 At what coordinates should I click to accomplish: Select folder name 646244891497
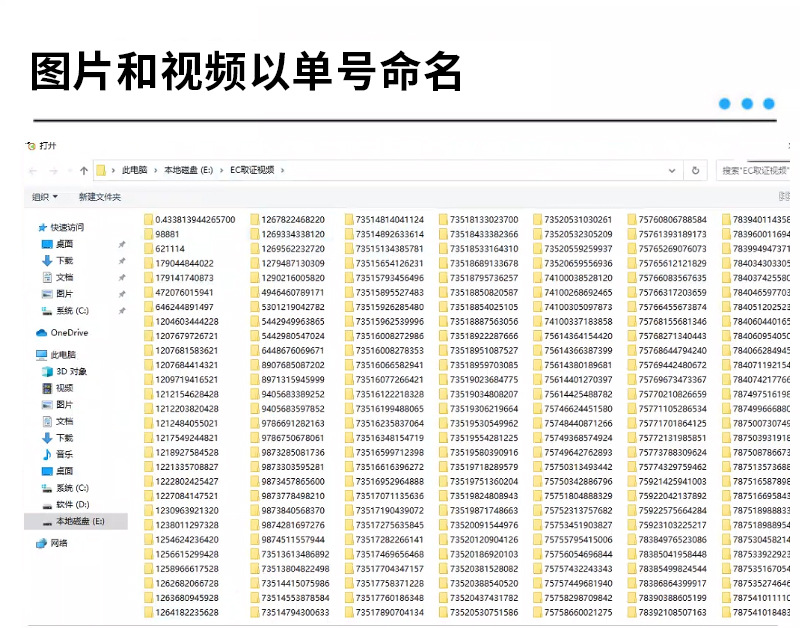tap(184, 307)
